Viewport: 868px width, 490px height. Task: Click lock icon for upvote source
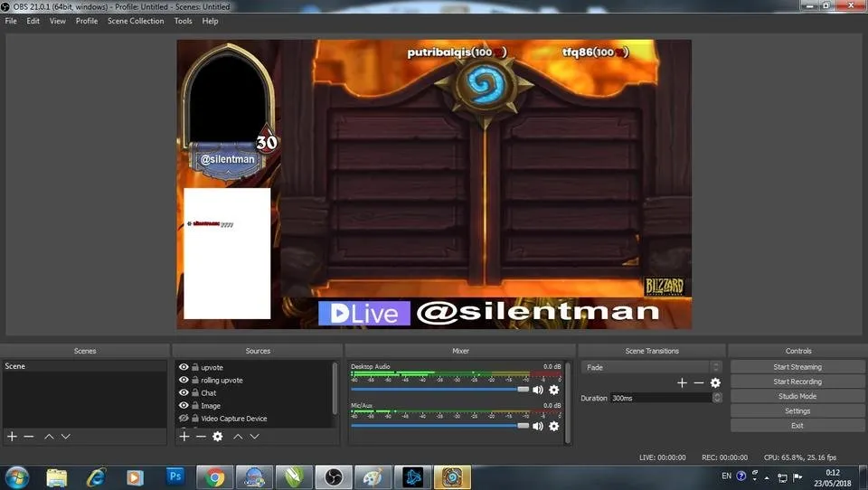[195, 367]
